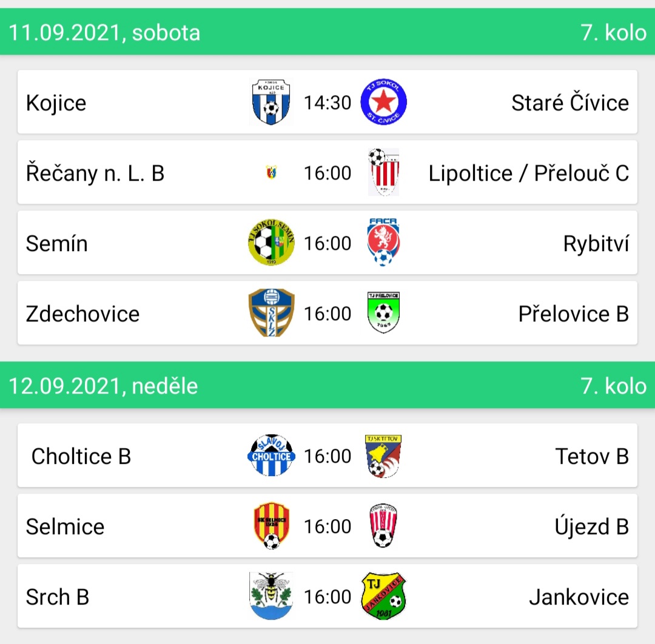This screenshot has width=655, height=644.
Task: Tap the 12.09.2021, neděle date header
Action: (103, 386)
